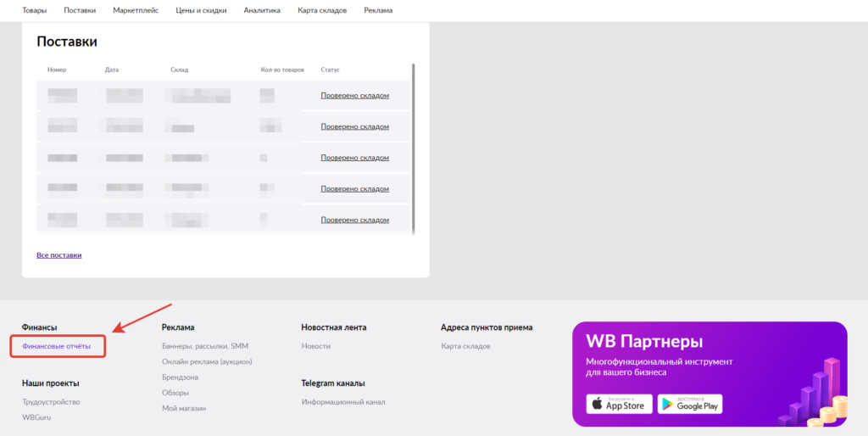Open the Реклама top menu item
The image size is (868, 436).
pos(378,10)
